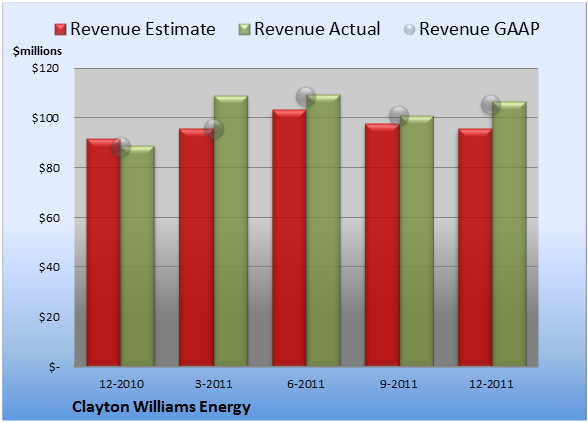
Task: Click the '$120' axis value
Action: point(45,68)
